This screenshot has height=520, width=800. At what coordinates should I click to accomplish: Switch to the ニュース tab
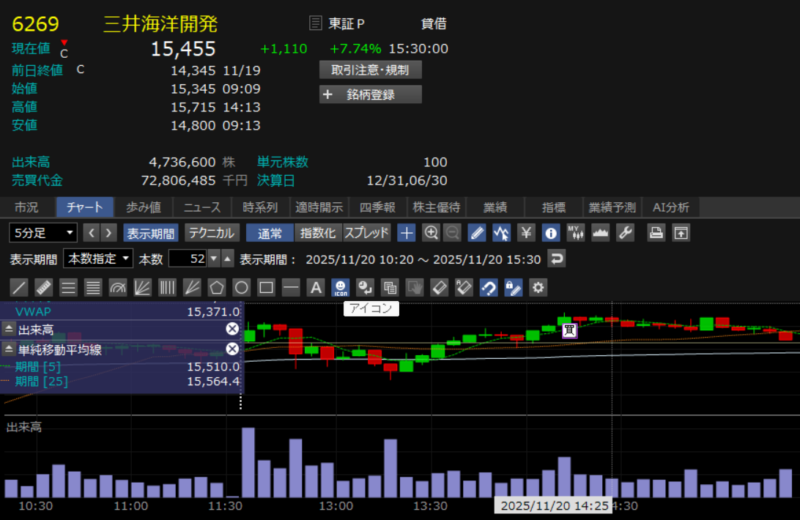click(x=202, y=207)
